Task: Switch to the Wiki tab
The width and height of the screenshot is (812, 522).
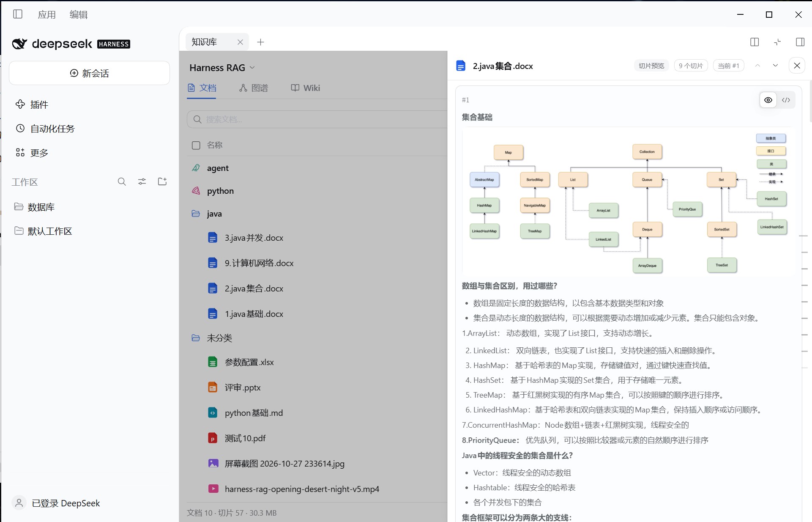Action: 305,88
